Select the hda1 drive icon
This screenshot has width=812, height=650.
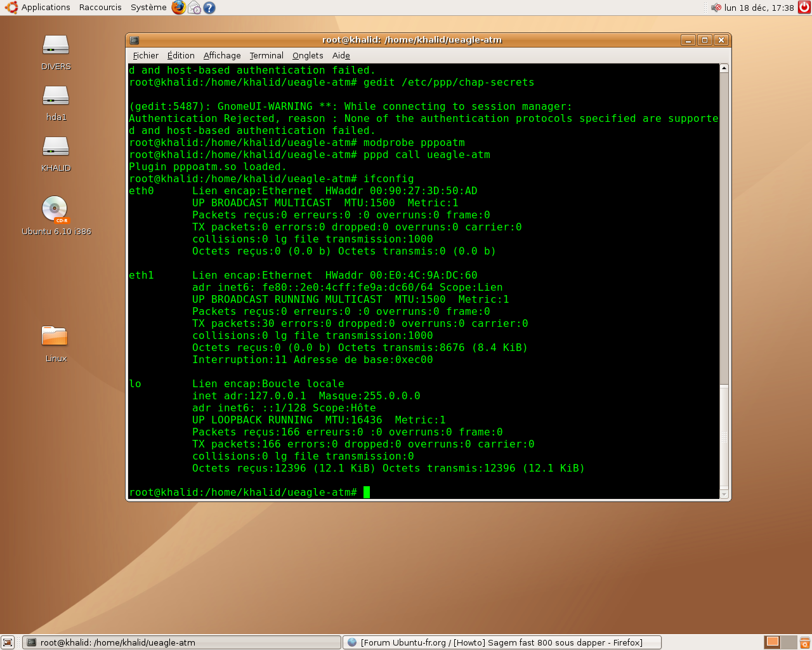pos(56,103)
